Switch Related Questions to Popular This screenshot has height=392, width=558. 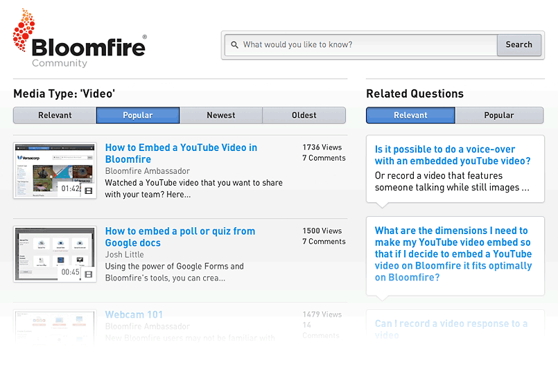[x=499, y=116]
